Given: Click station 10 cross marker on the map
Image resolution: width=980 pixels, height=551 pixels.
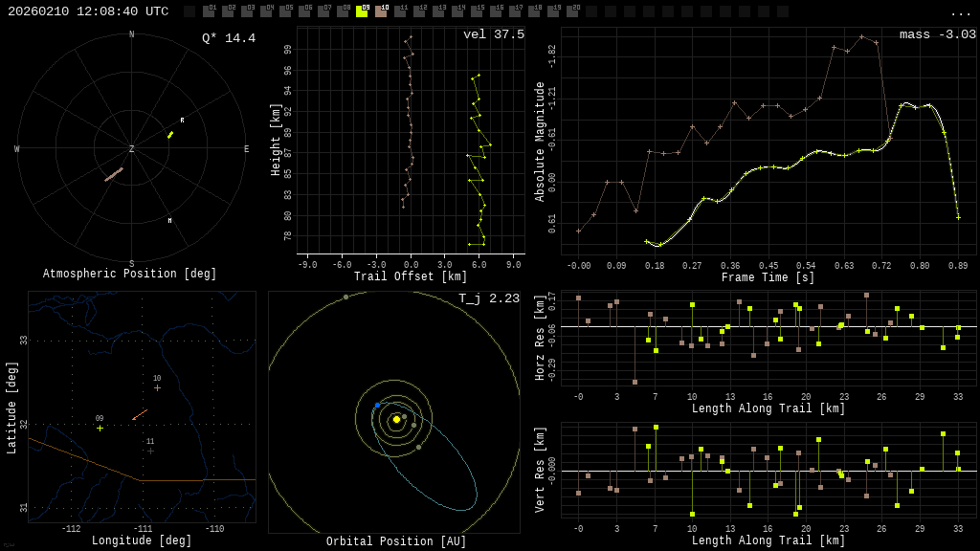Looking at the screenshot, I should pyautogui.click(x=157, y=387).
